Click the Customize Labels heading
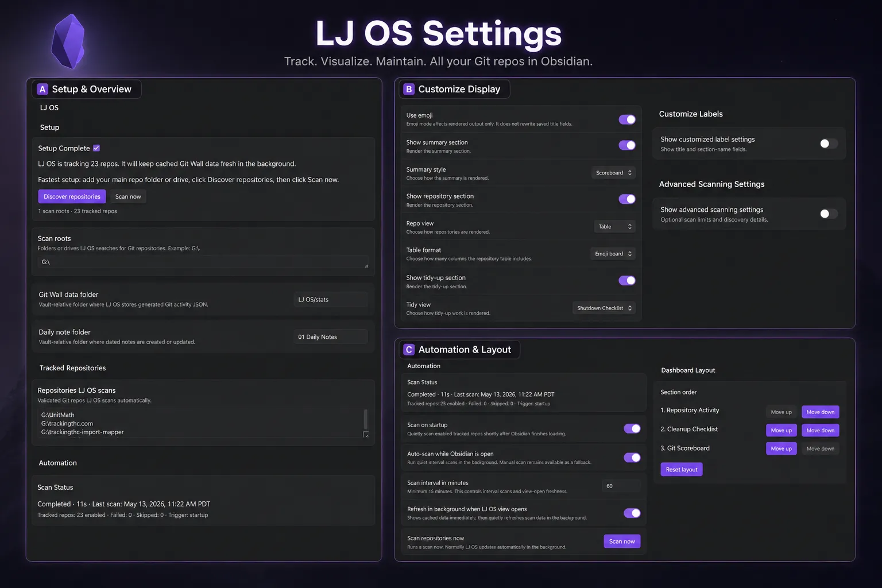Screen dimensions: 882x588 tap(691, 114)
